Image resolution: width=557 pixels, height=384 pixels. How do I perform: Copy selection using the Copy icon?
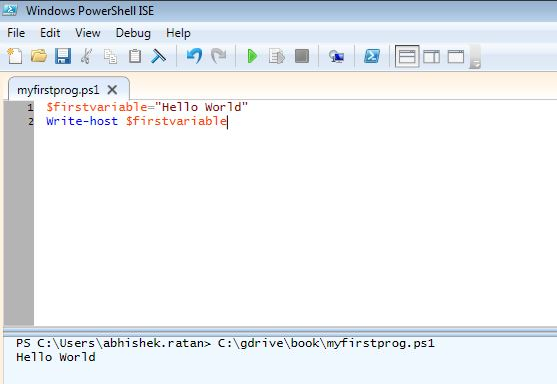110,56
